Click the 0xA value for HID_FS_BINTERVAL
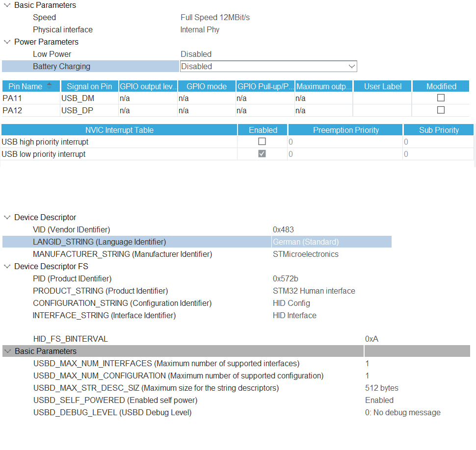 tap(371, 339)
